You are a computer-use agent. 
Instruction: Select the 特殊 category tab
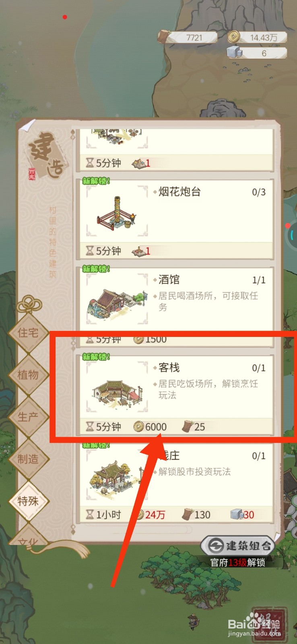click(x=28, y=501)
